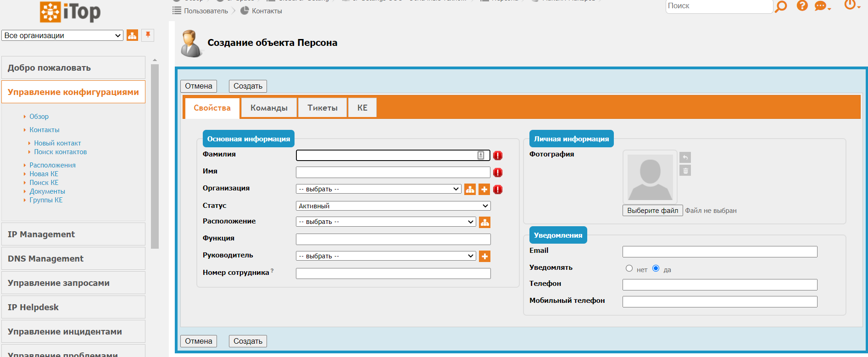Image resolution: width=868 pixels, height=357 pixels.
Task: Click the red error icon next to Фамилия
Action: (x=498, y=156)
